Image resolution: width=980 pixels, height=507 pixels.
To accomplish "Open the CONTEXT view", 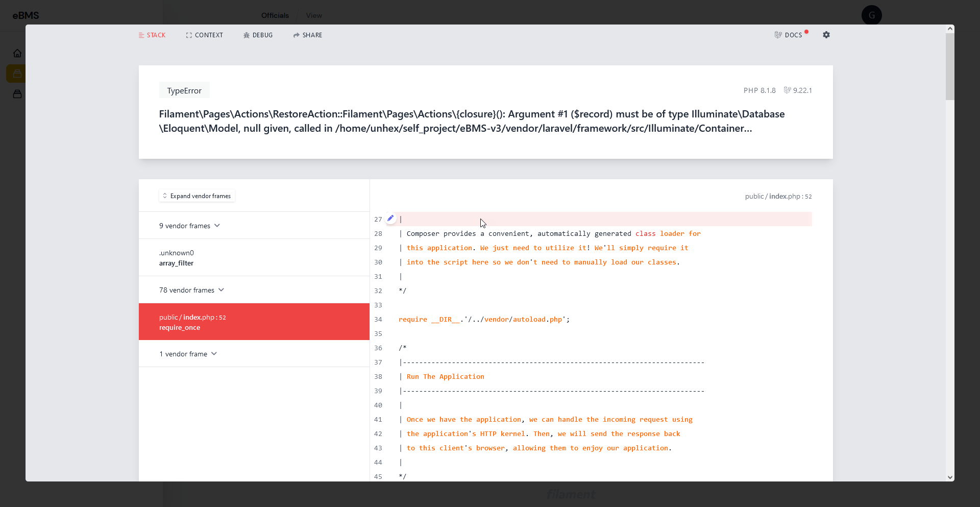I will tap(204, 35).
